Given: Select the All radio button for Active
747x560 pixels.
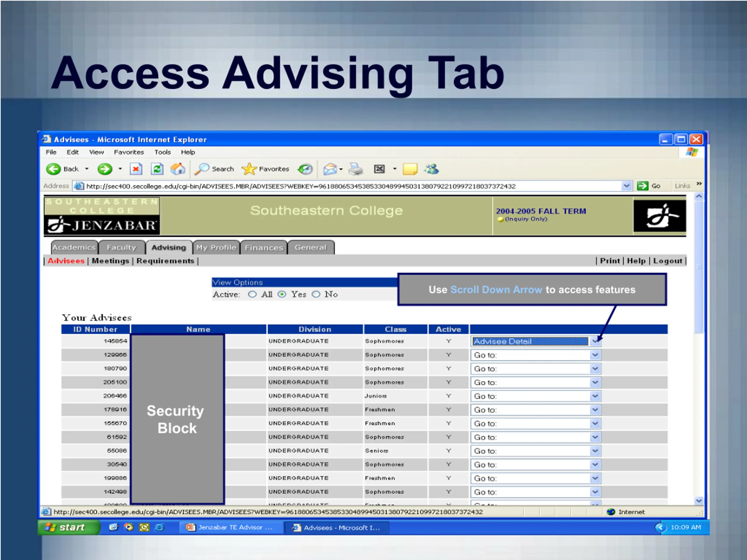Looking at the screenshot, I should click(252, 294).
